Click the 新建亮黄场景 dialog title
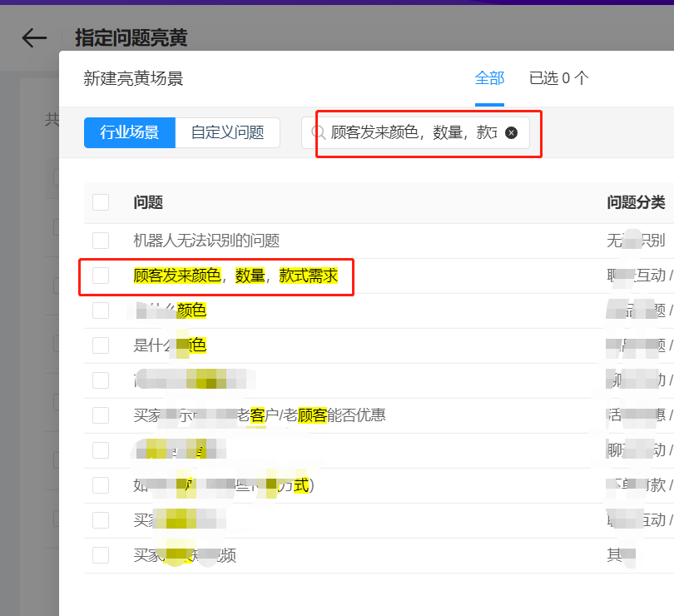The width and height of the screenshot is (674, 616). pyautogui.click(x=133, y=78)
